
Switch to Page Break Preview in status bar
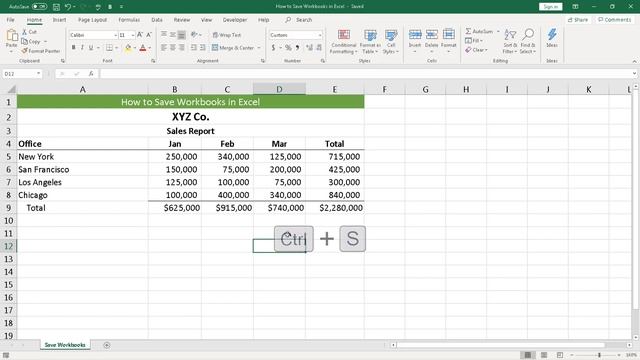(x=560, y=355)
